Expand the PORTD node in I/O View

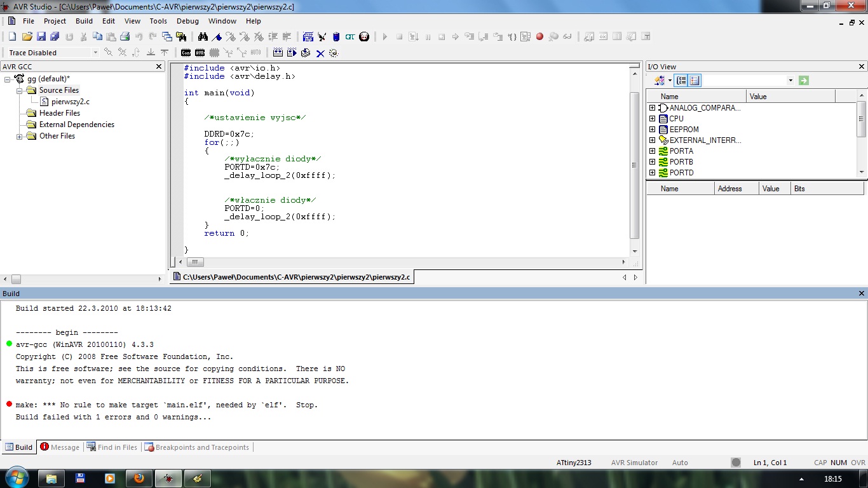click(652, 172)
